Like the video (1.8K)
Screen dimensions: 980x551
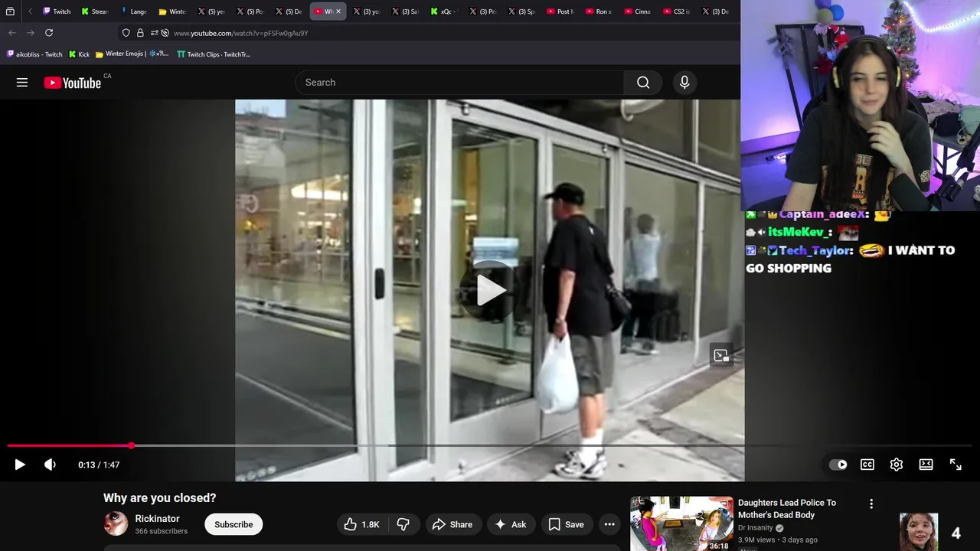[362, 524]
